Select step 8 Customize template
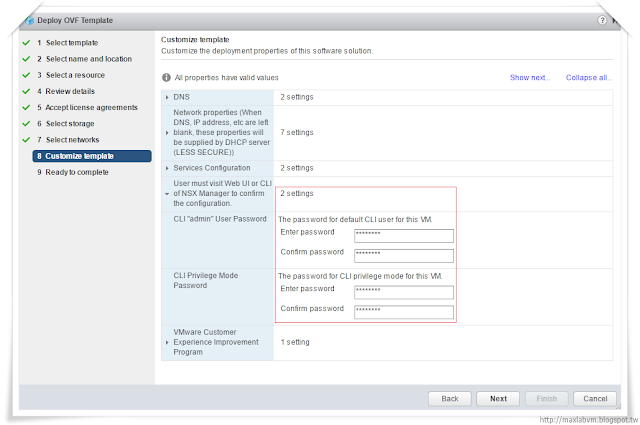The width and height of the screenshot is (640, 425). pos(92,156)
